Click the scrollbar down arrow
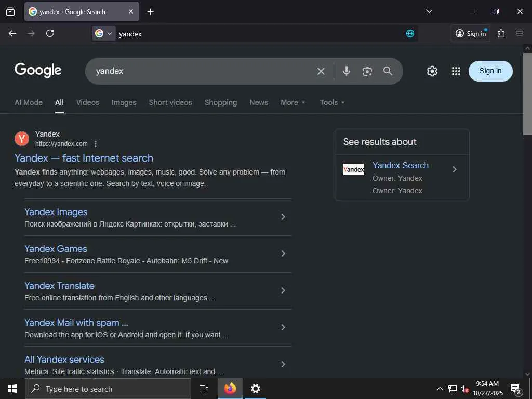This screenshot has height=399, width=532. click(527, 374)
